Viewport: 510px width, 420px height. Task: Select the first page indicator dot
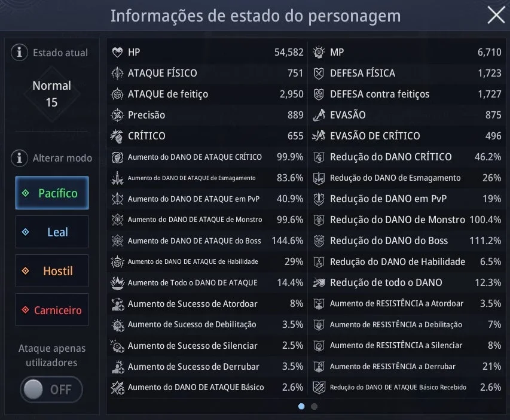click(301, 406)
